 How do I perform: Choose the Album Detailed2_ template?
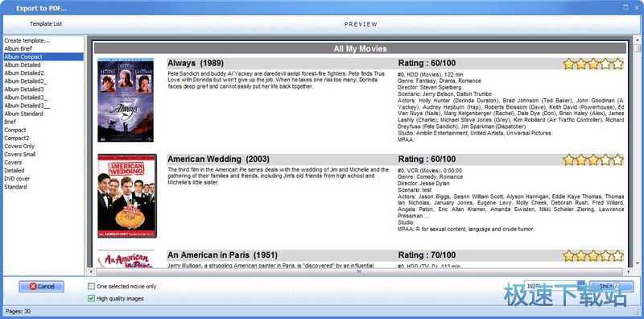point(26,81)
